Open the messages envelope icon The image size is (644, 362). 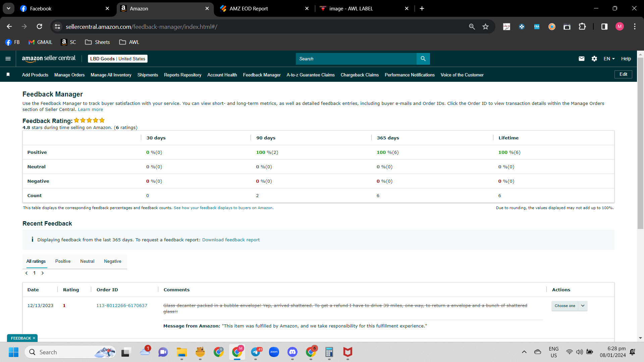pos(582,59)
